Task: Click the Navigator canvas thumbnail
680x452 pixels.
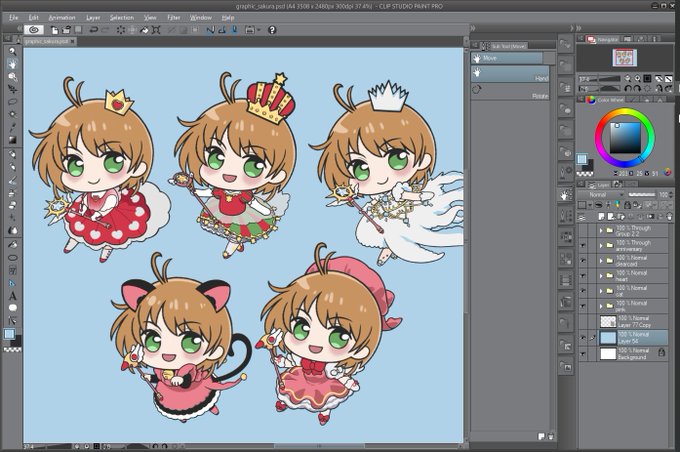Action: (624, 58)
